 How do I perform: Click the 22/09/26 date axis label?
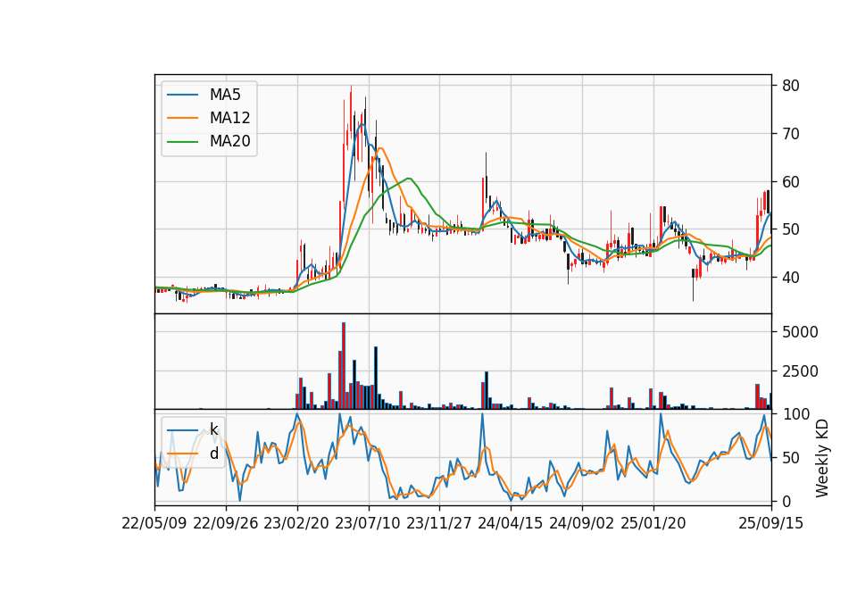click(226, 523)
